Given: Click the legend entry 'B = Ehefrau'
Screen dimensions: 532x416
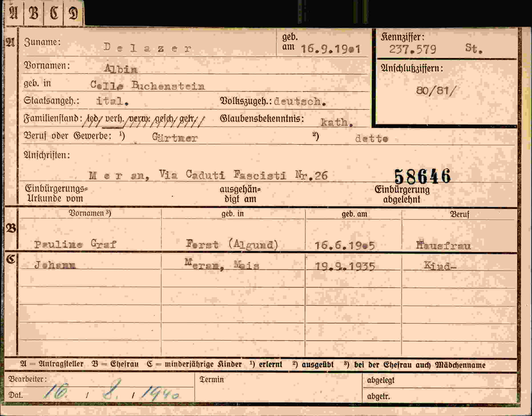Looking at the screenshot, I should tap(115, 364).
